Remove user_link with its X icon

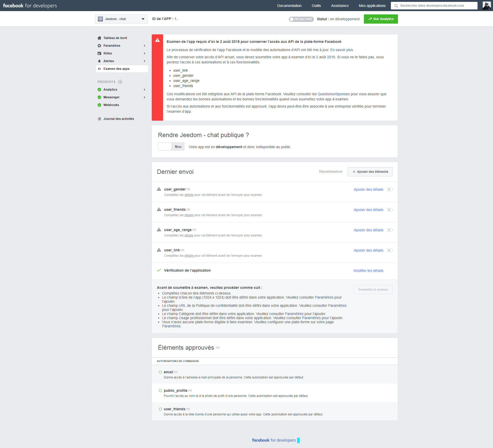tap(389, 250)
